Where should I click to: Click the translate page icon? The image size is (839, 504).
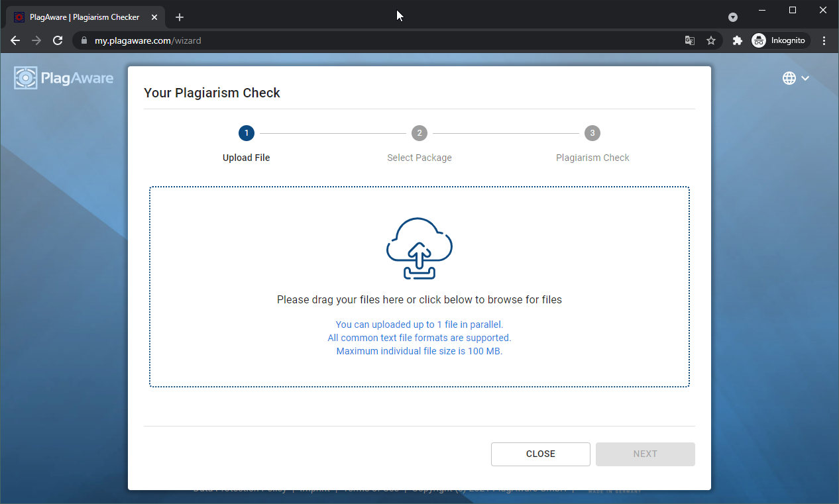click(690, 40)
